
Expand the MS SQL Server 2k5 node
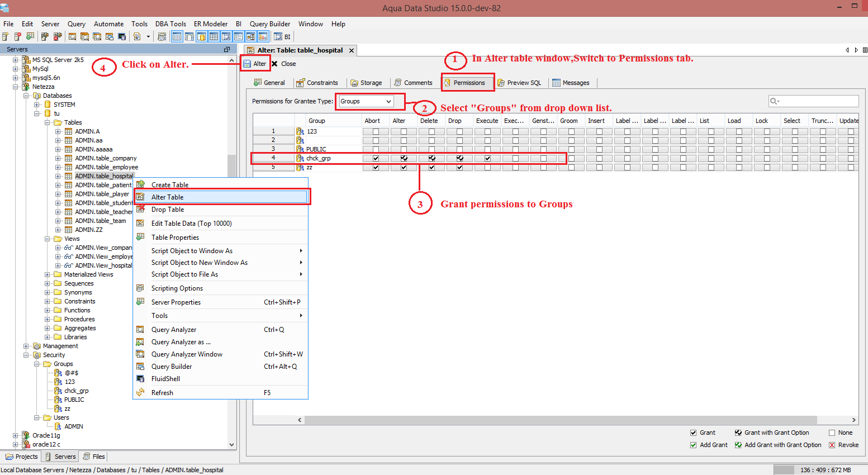16,60
